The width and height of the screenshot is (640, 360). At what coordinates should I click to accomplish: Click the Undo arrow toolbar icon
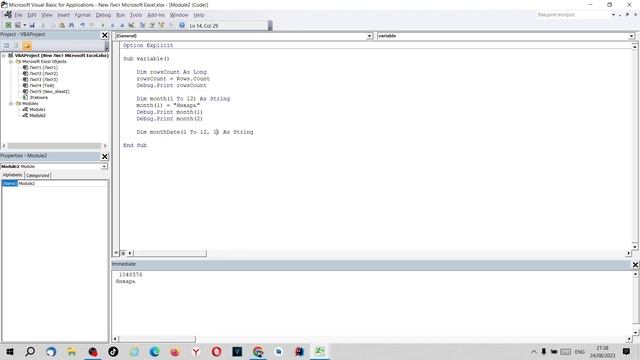[x=82, y=25]
